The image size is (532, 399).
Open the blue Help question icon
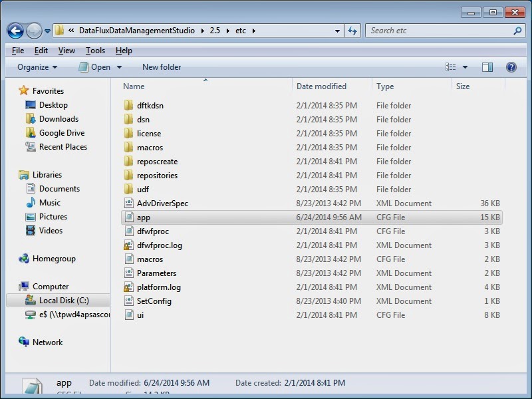pos(511,67)
